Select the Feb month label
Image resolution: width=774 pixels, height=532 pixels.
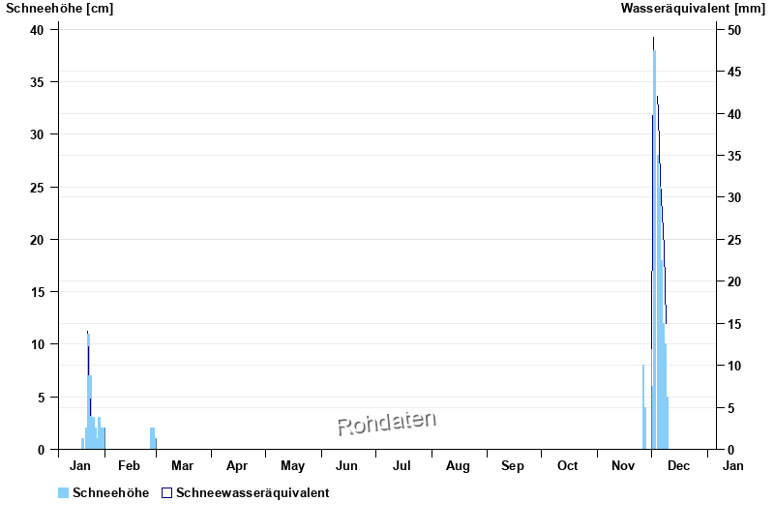pyautogui.click(x=129, y=466)
